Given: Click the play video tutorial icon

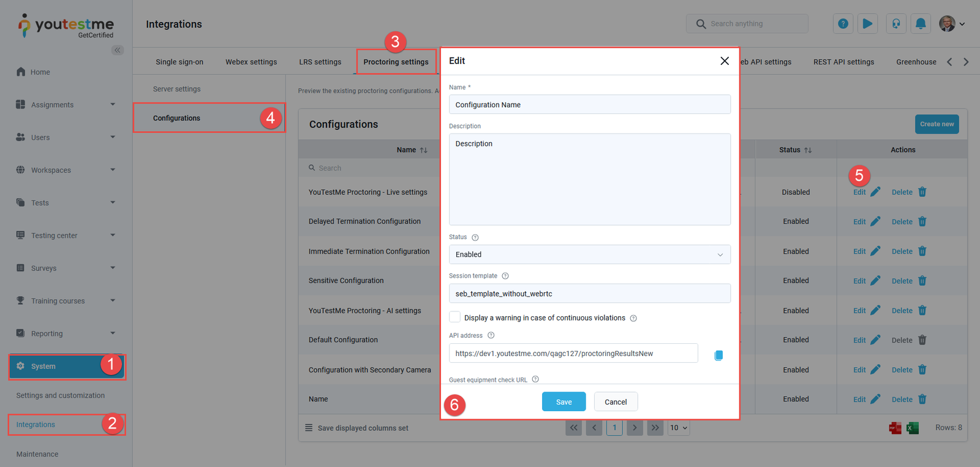Looking at the screenshot, I should pos(867,24).
